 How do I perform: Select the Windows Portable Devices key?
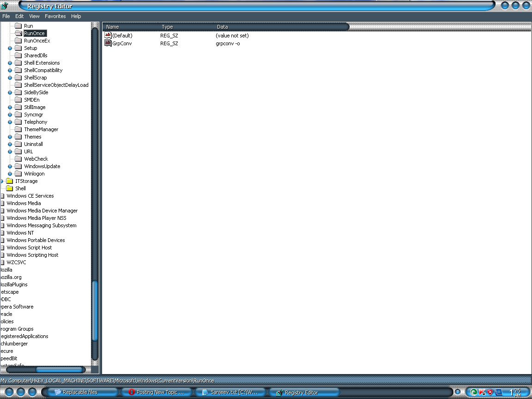pos(36,240)
